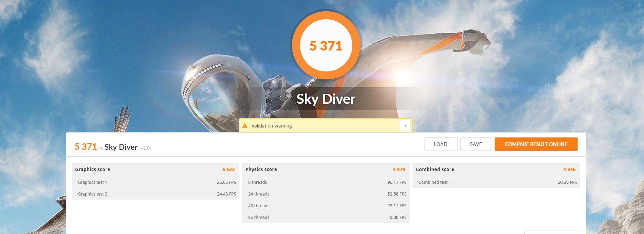Click the Combined test row label
Screen dimensions: 644x234
[x=433, y=182]
